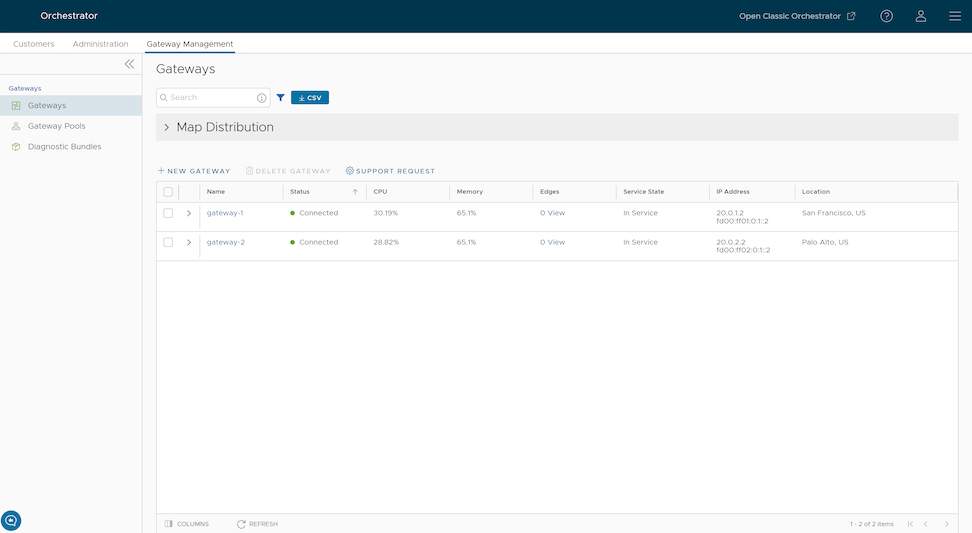Screen dimensions: 972x533
Task: Switch to the Customers tab
Action: tap(34, 44)
